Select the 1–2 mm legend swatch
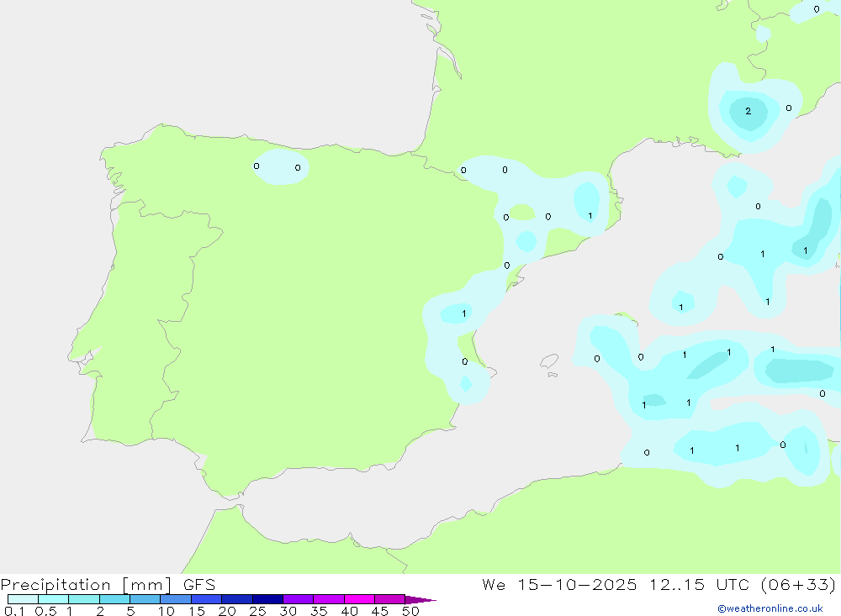Screen dimensions: 841x616 84,599
